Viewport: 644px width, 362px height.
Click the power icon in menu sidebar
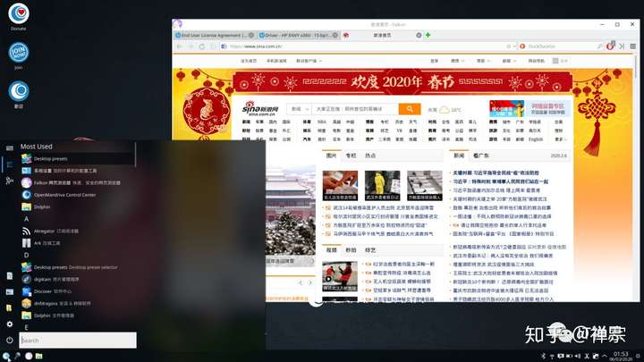[10, 340]
